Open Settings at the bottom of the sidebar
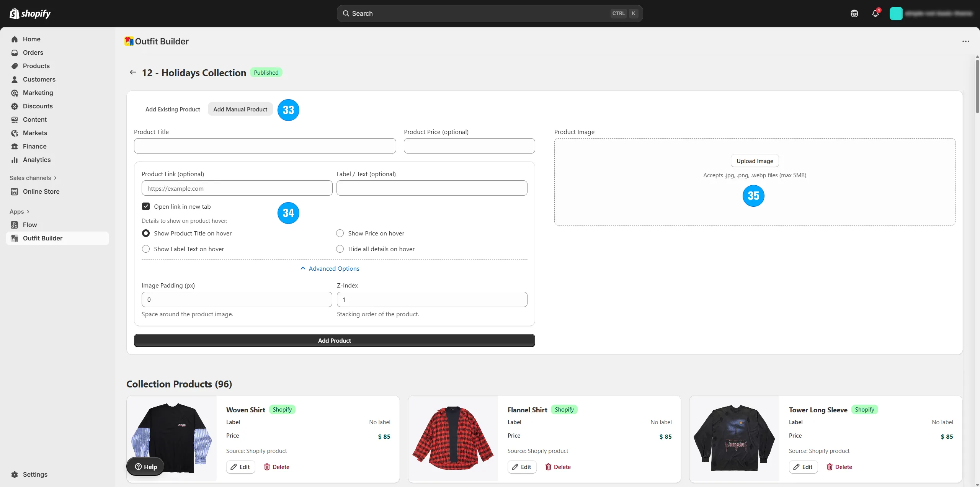This screenshot has width=980, height=487. [x=35, y=474]
